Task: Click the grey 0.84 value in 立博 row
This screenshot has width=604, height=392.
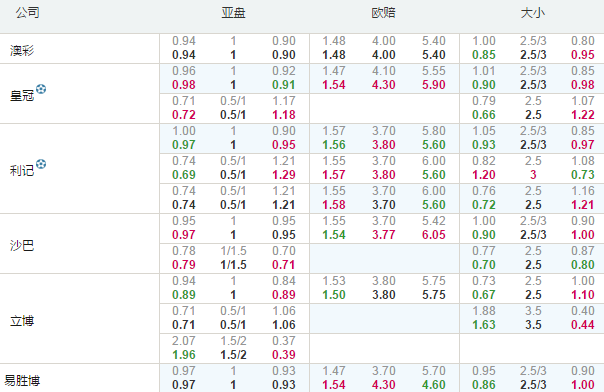Action: [284, 281]
